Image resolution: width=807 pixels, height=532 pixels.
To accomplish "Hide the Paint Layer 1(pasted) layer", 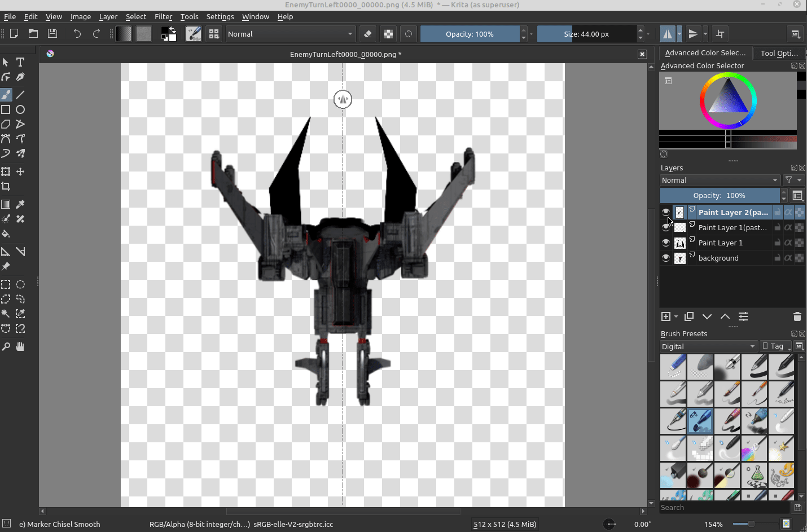I will pos(666,227).
